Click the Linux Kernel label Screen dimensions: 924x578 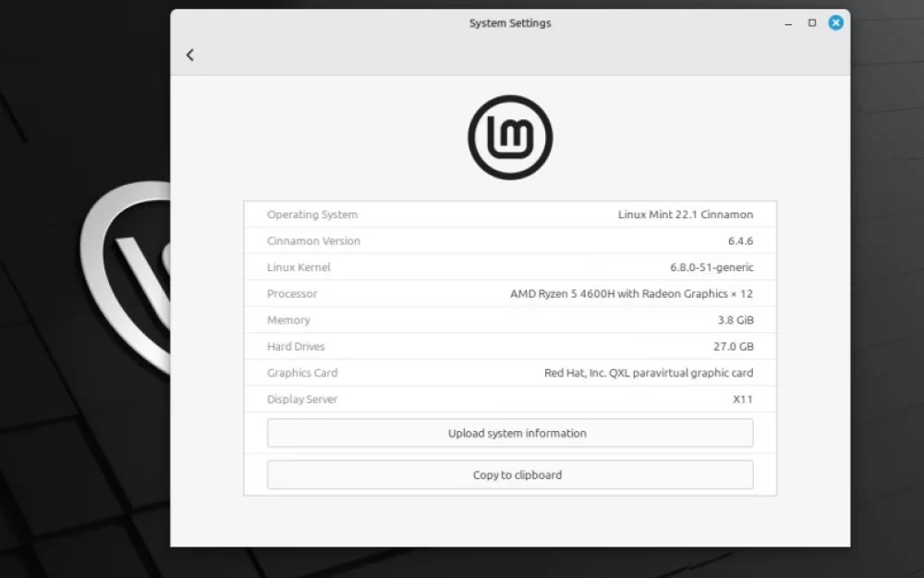pyautogui.click(x=298, y=267)
